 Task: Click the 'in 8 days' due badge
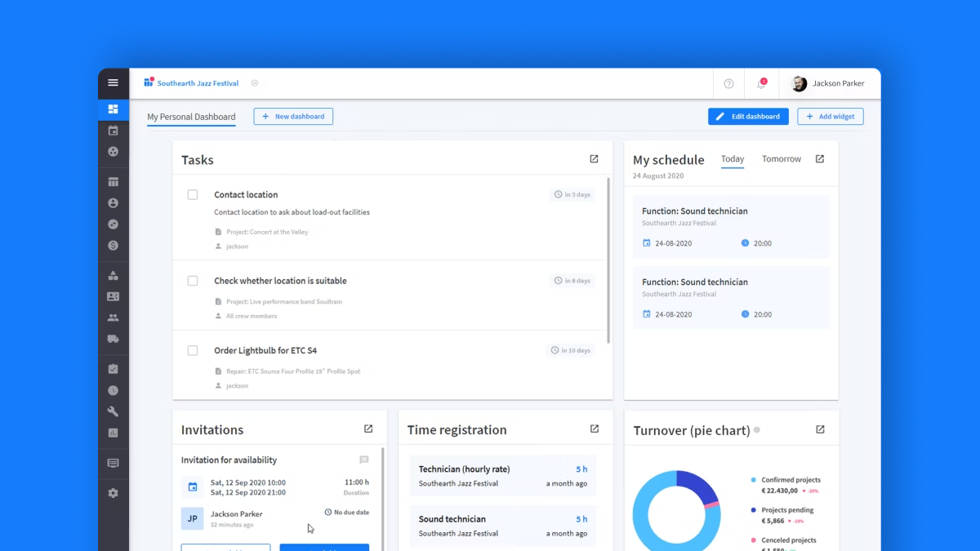pos(572,281)
